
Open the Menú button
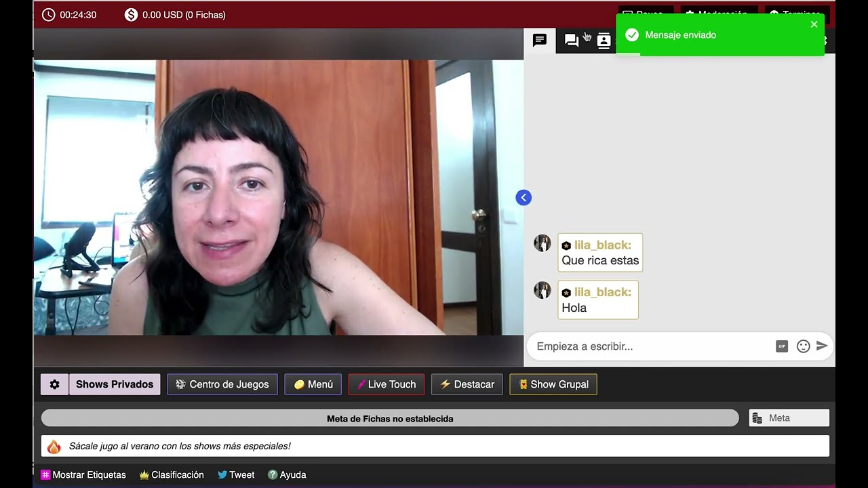[x=313, y=384]
